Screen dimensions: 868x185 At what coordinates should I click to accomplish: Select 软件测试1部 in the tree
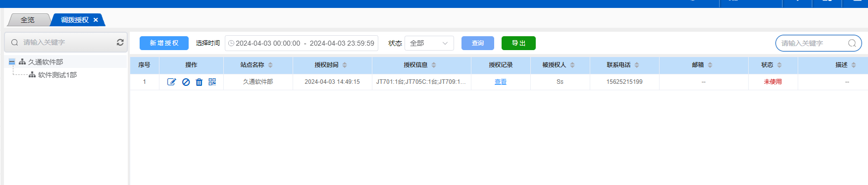point(57,75)
